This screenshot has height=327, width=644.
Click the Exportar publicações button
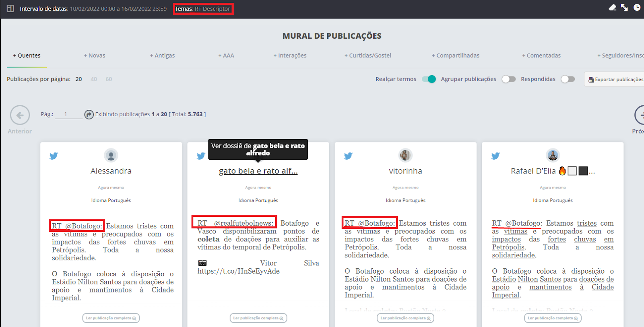tap(615, 80)
